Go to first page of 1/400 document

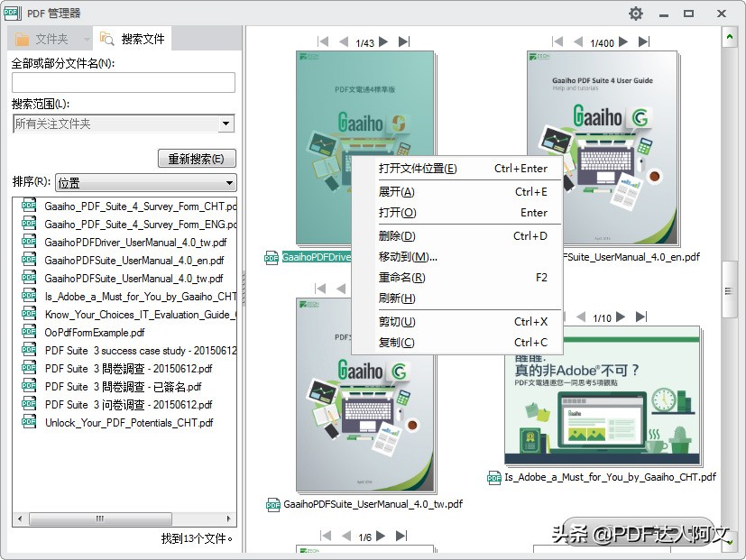coord(557,41)
